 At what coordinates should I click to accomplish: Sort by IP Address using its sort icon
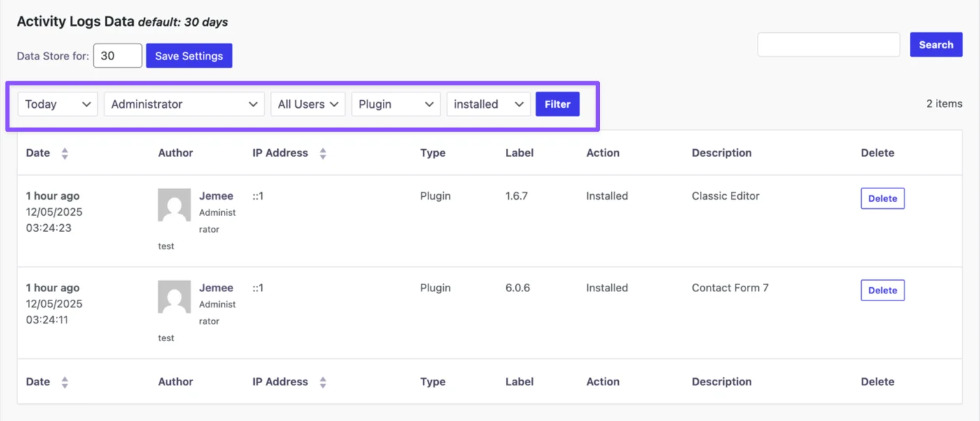click(323, 153)
